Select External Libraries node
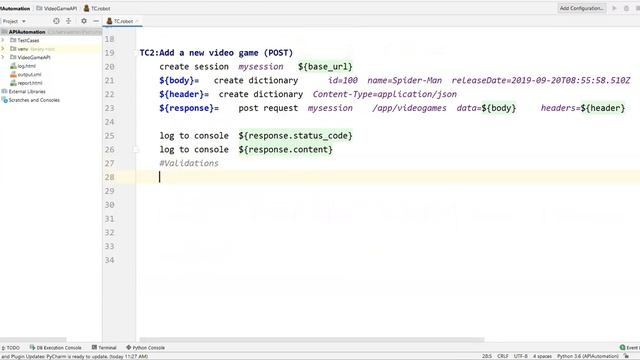 pos(27,91)
